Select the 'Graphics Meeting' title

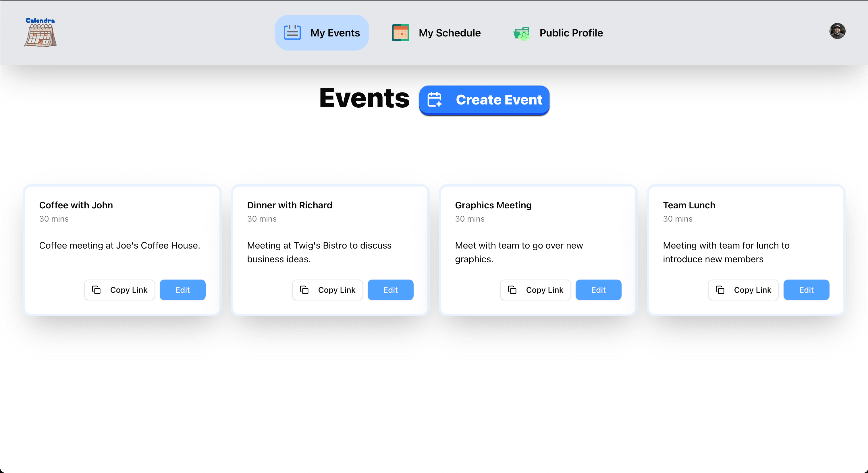[x=493, y=206]
